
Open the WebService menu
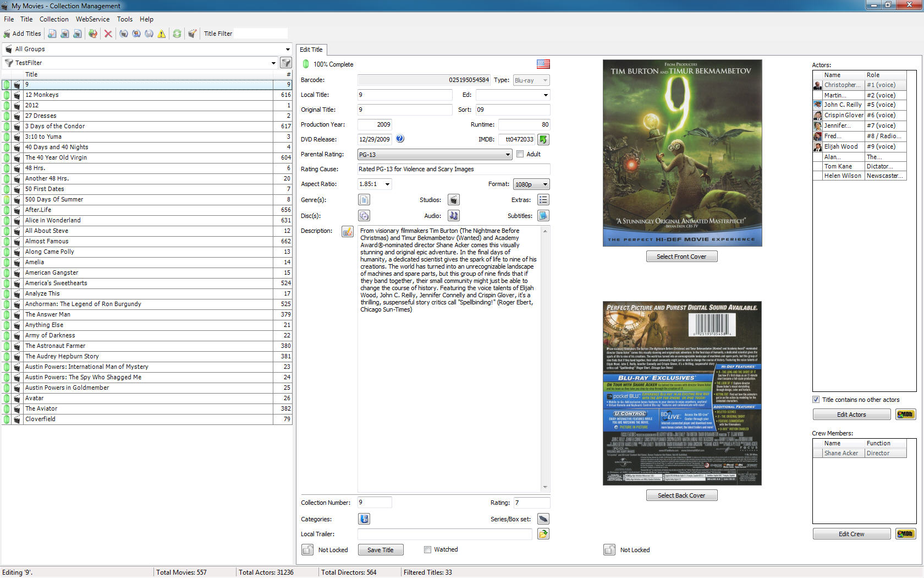[x=92, y=19]
